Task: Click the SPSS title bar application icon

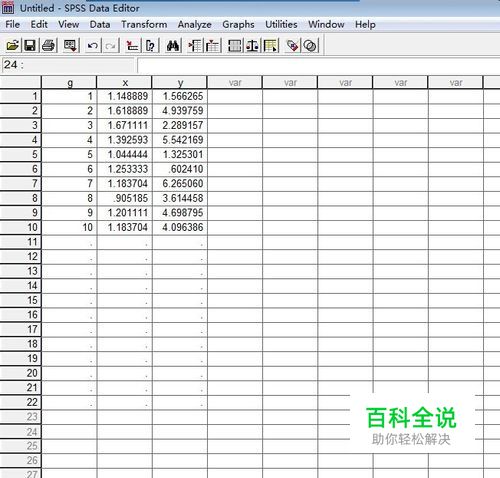Action: [x=8, y=7]
